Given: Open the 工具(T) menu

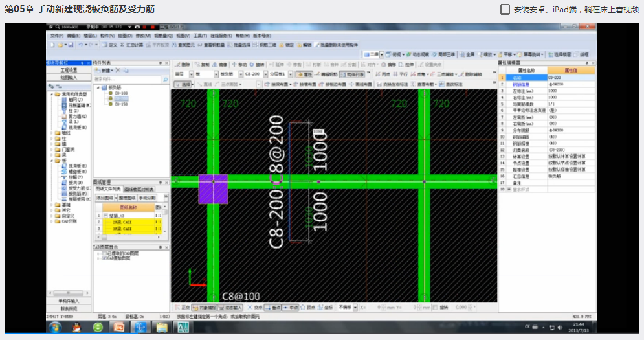Looking at the screenshot, I should click(x=200, y=36).
